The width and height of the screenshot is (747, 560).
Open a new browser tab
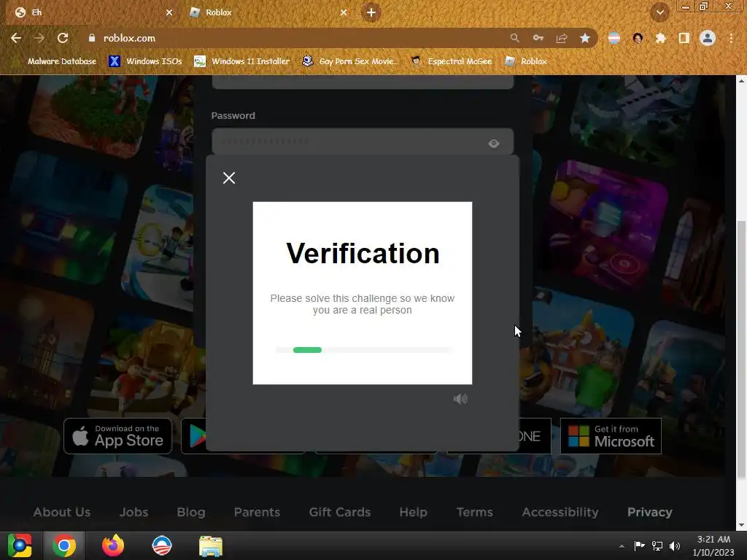pos(371,12)
